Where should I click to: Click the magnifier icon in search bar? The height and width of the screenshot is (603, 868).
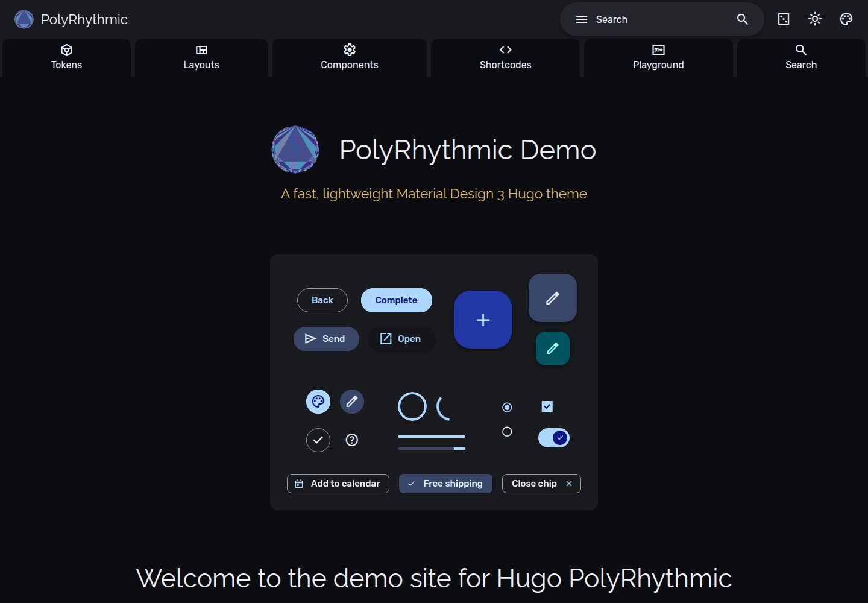(743, 19)
